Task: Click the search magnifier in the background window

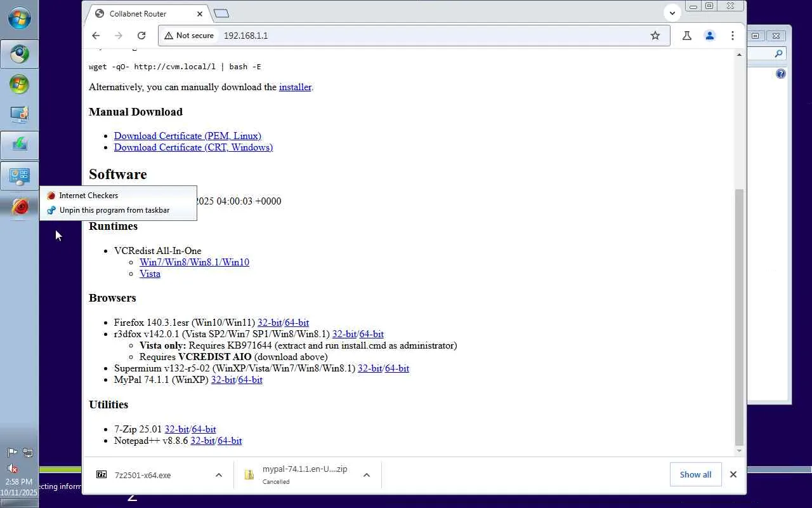Action: (779, 54)
